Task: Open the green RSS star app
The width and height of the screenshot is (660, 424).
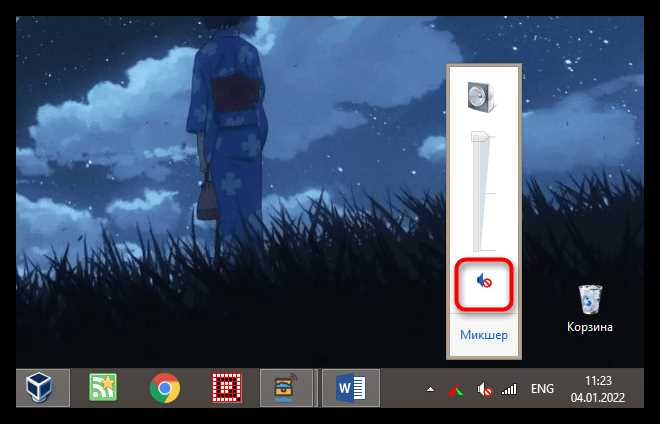Action: click(x=103, y=387)
